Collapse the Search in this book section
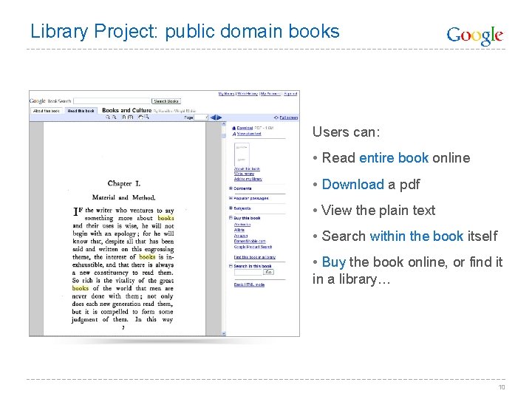Screen dimensions: 532x399 click(x=231, y=266)
